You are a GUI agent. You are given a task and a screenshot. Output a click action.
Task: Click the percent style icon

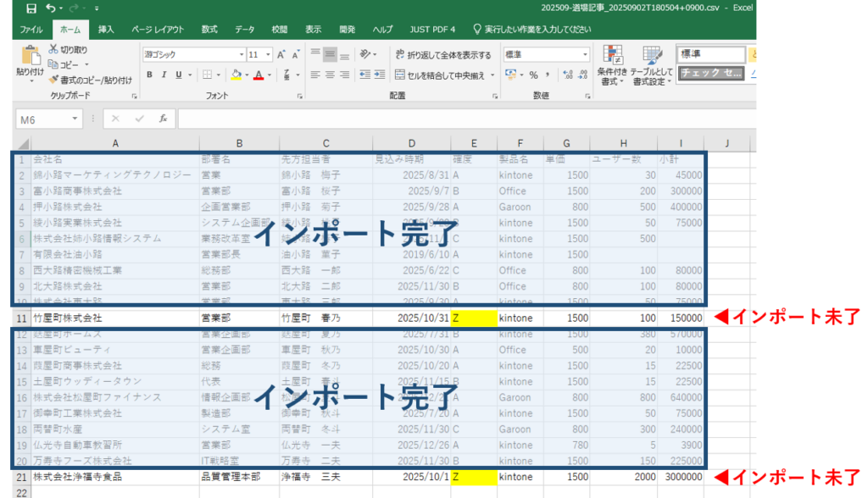click(x=534, y=75)
